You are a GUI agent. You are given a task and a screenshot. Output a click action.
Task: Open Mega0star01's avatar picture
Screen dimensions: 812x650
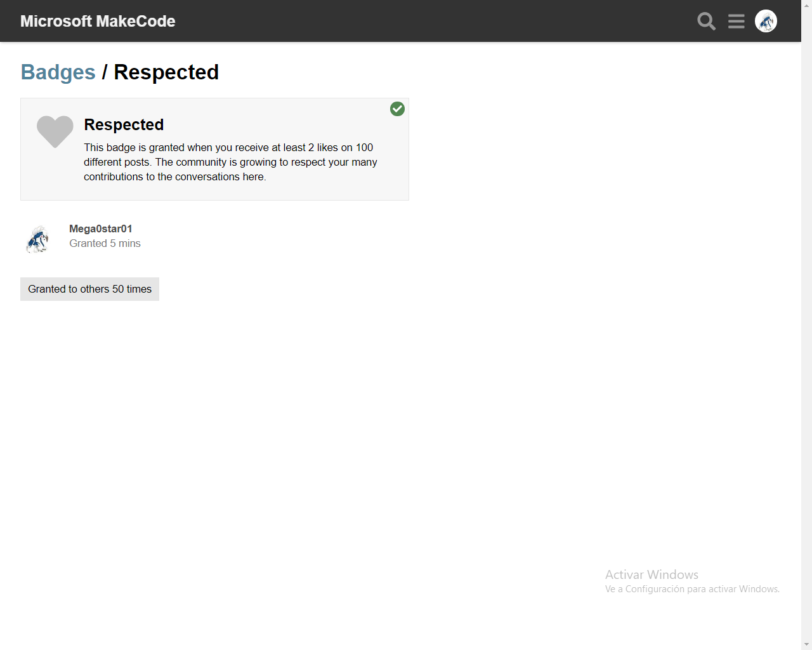click(x=37, y=239)
